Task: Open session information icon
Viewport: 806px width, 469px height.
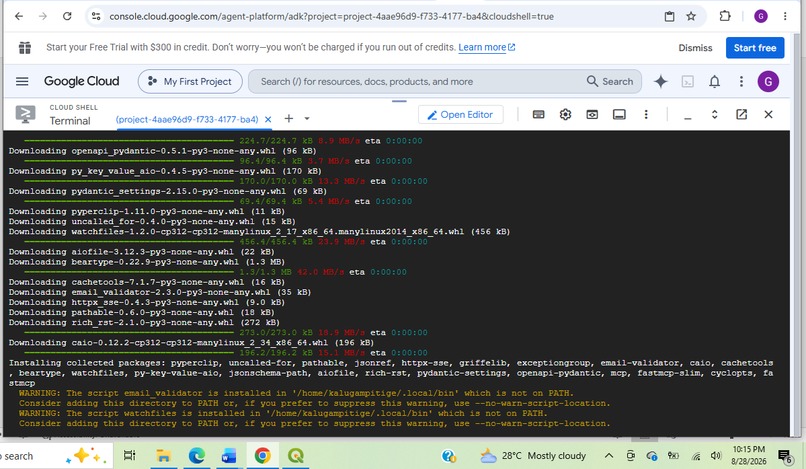Action: [x=619, y=114]
